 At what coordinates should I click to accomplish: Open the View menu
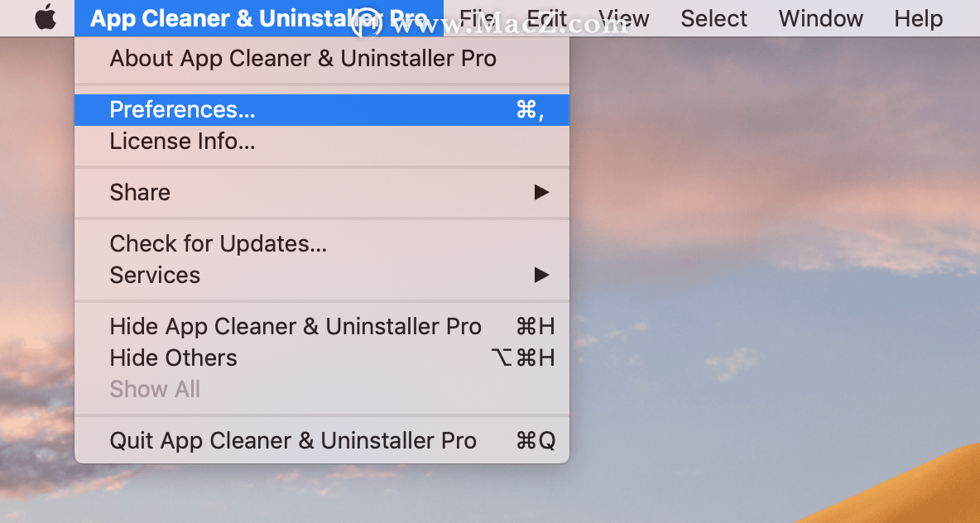click(x=624, y=18)
